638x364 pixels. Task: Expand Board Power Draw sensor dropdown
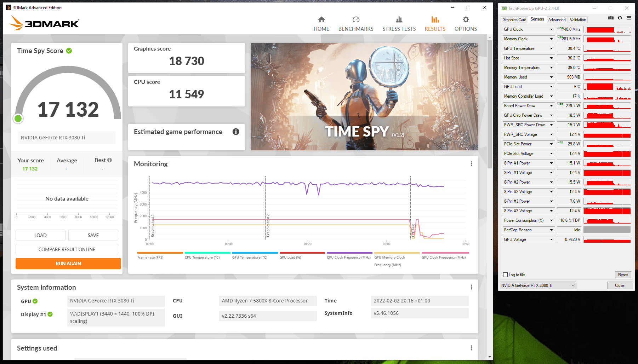[551, 106]
